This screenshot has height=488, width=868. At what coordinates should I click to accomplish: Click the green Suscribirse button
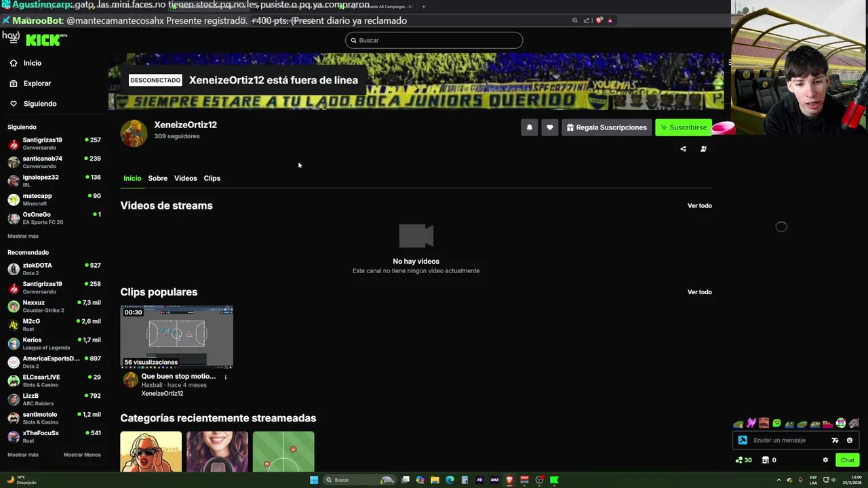pos(684,127)
